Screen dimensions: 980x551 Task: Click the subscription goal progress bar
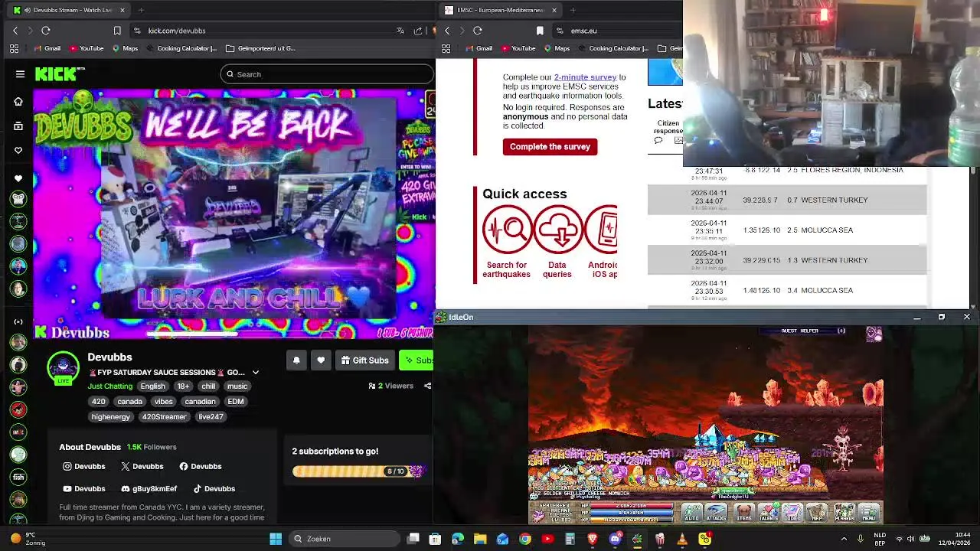point(358,471)
